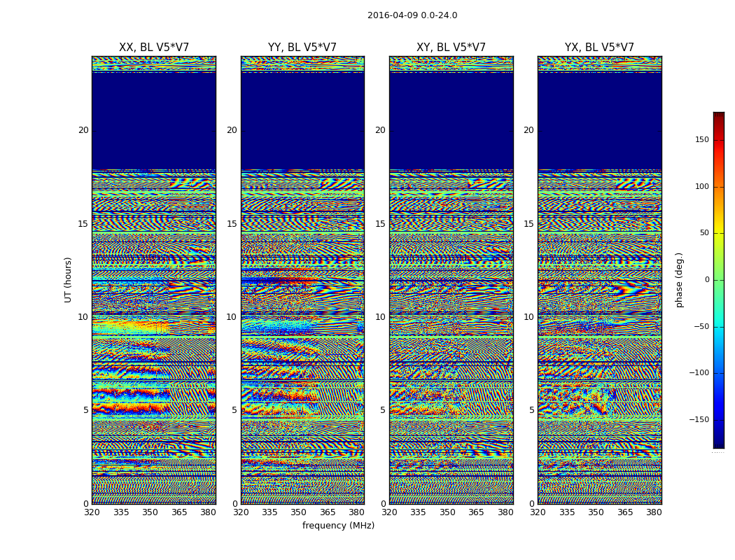Image resolution: width=735 pixels, height=560 pixels.
Task: Click the colorbar tick label −150
Action: tap(699, 419)
